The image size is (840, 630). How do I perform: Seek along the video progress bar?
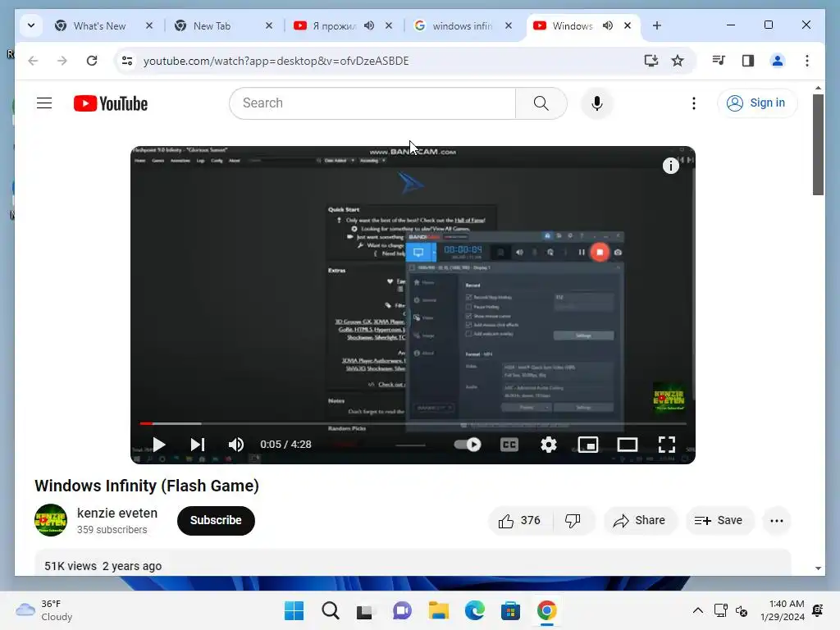pyautogui.click(x=413, y=423)
